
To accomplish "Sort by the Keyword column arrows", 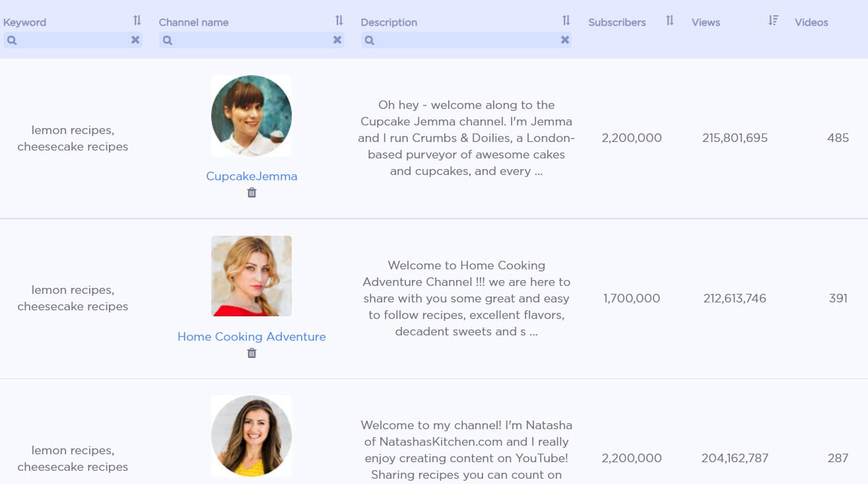I will pyautogui.click(x=137, y=20).
